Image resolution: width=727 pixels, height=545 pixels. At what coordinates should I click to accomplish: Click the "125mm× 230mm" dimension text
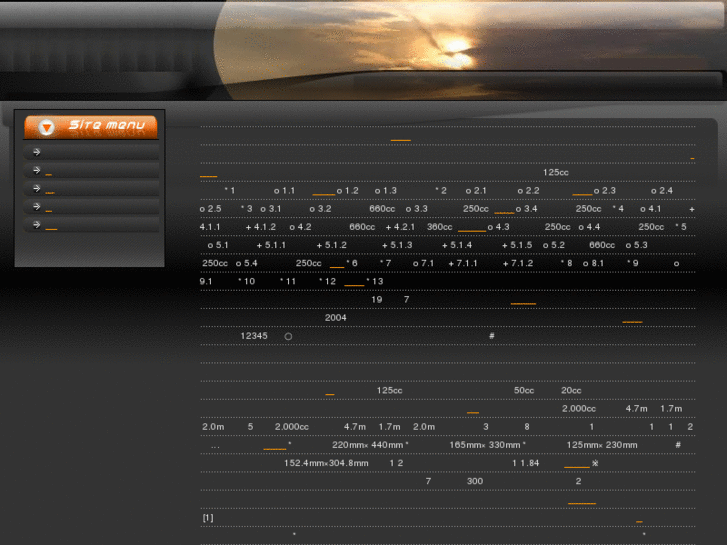(x=602, y=445)
